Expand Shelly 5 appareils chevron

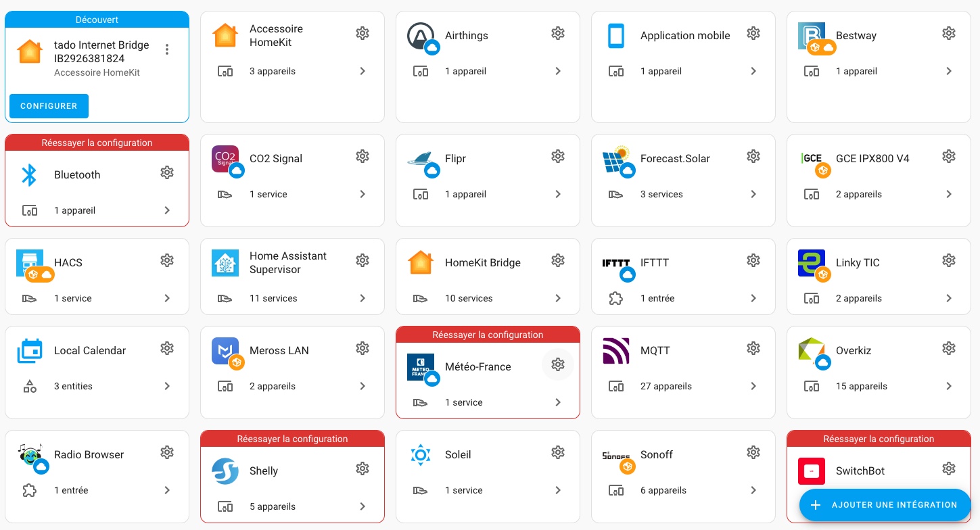coord(362,506)
